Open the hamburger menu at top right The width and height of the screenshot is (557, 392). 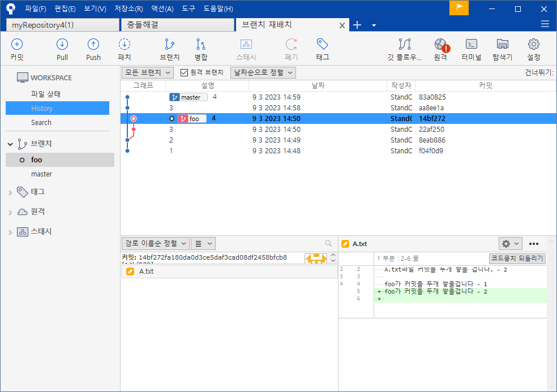point(545,24)
